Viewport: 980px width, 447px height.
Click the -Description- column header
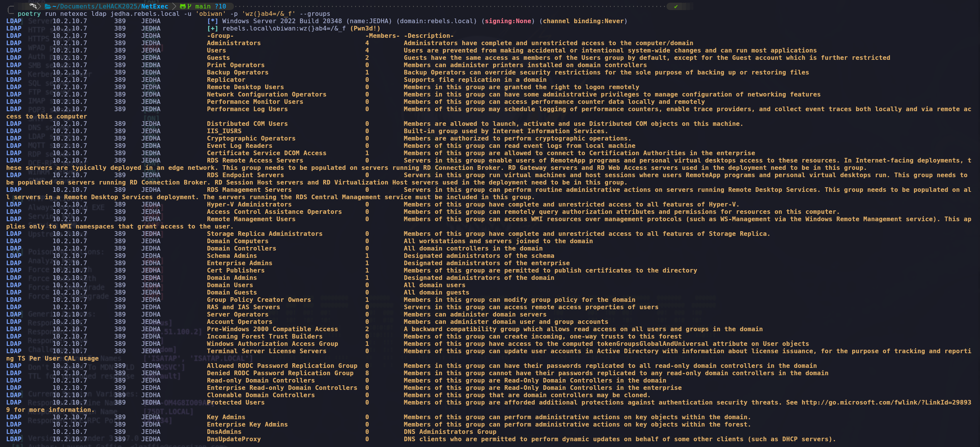pos(429,36)
